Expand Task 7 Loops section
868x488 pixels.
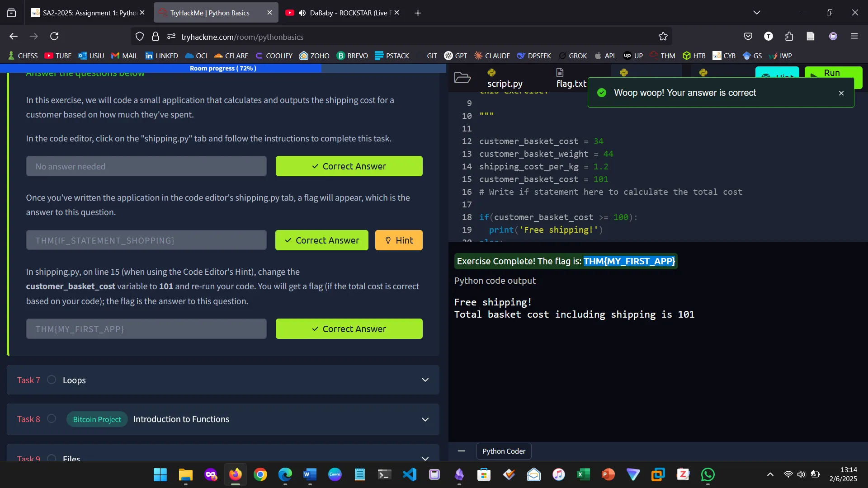(x=425, y=380)
